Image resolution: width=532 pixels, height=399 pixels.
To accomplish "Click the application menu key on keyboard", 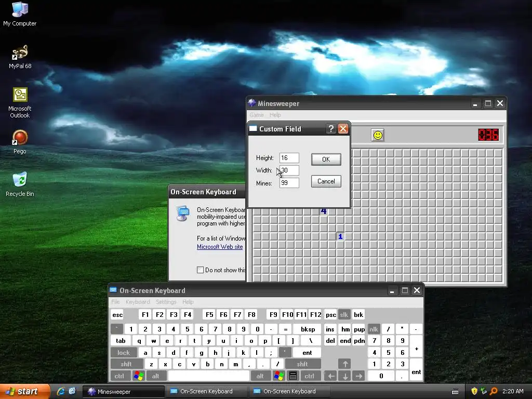I will [293, 376].
